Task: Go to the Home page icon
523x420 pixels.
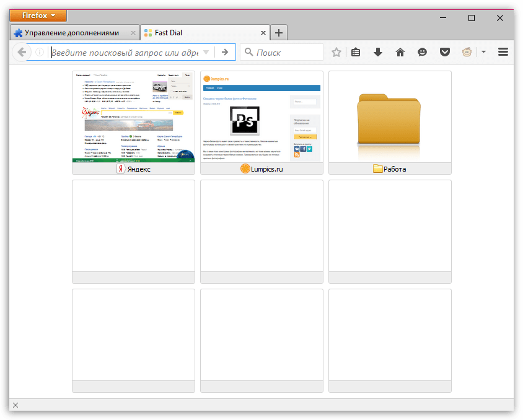Action: point(400,53)
